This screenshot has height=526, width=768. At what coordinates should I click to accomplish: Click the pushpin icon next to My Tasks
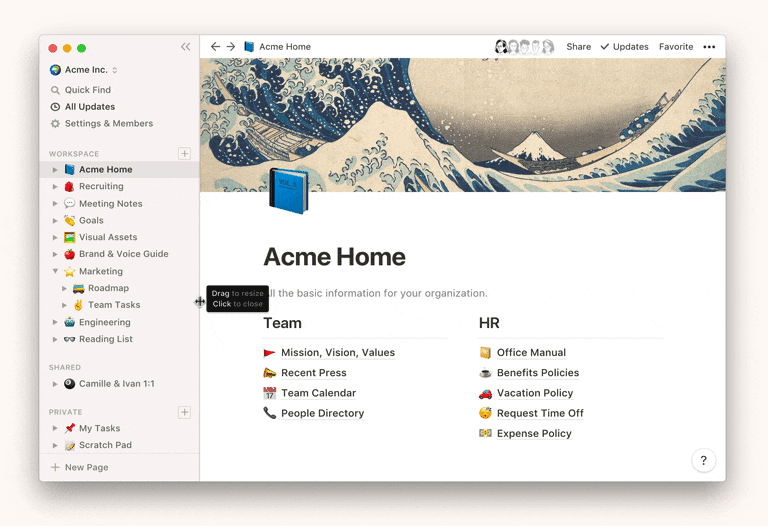(x=70, y=428)
